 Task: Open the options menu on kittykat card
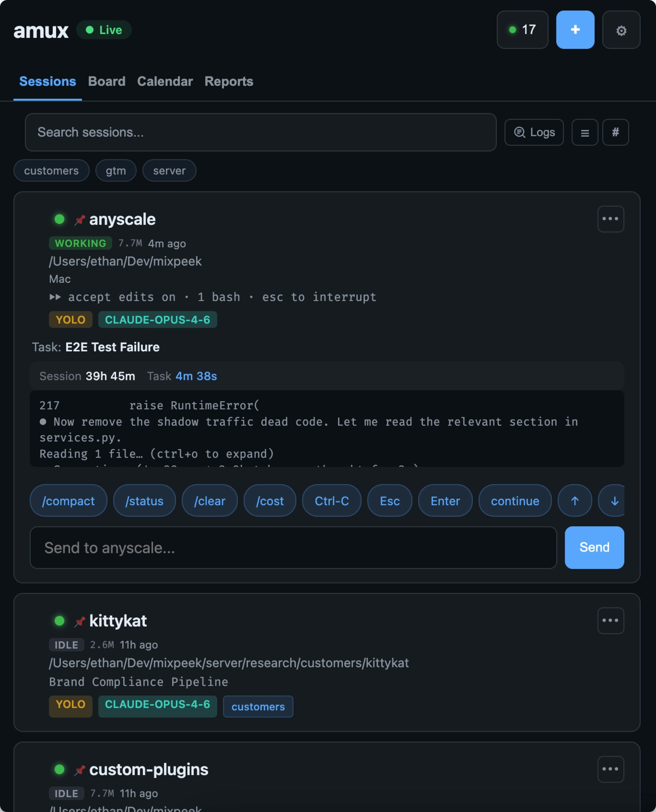tap(611, 621)
